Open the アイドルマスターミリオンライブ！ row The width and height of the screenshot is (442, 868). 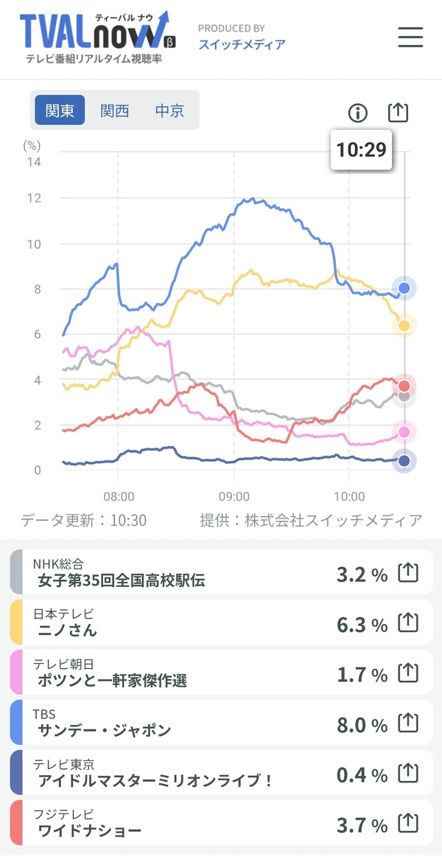(x=221, y=773)
